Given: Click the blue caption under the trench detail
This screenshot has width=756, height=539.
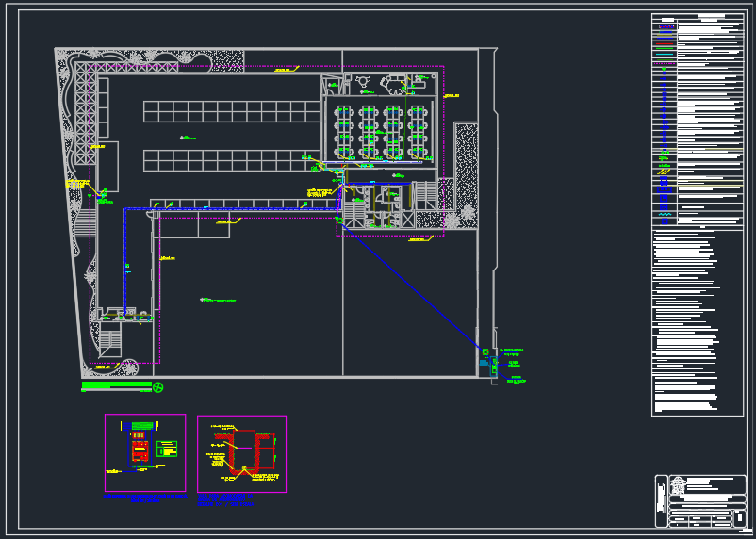Looking at the screenshot, I should point(225,501).
